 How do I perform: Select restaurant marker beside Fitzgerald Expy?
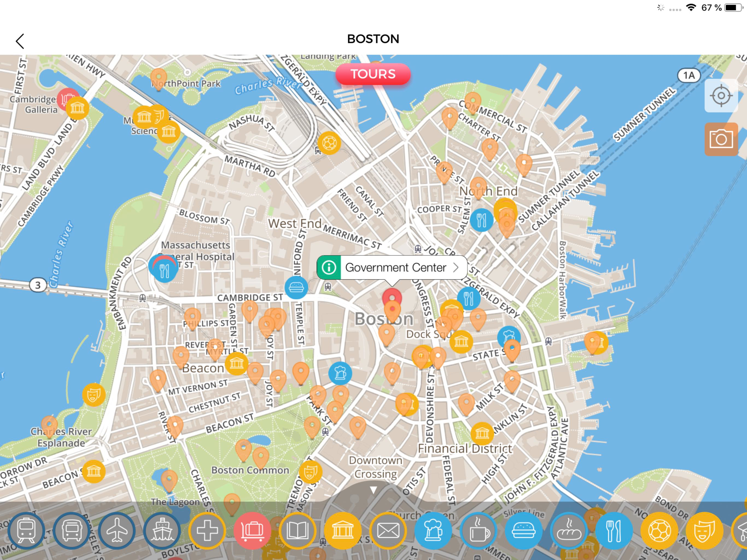click(x=469, y=299)
